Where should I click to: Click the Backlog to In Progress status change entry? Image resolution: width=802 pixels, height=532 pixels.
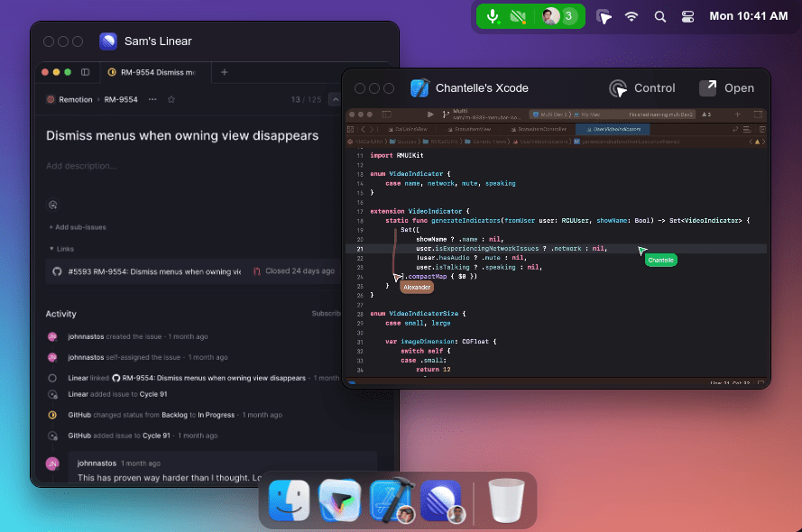pos(175,415)
